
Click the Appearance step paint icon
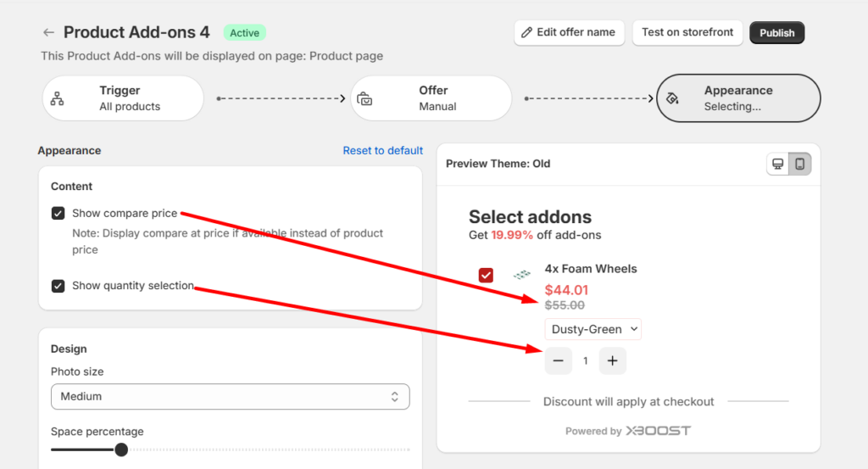tap(673, 98)
